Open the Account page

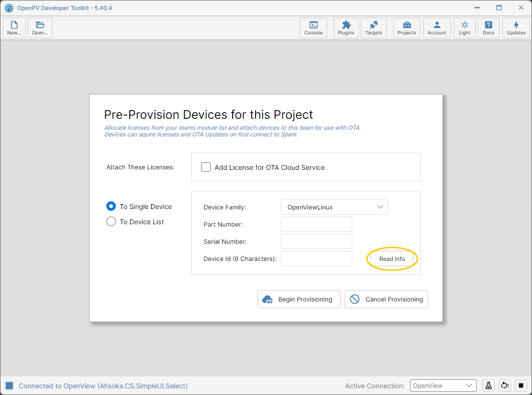(x=437, y=28)
